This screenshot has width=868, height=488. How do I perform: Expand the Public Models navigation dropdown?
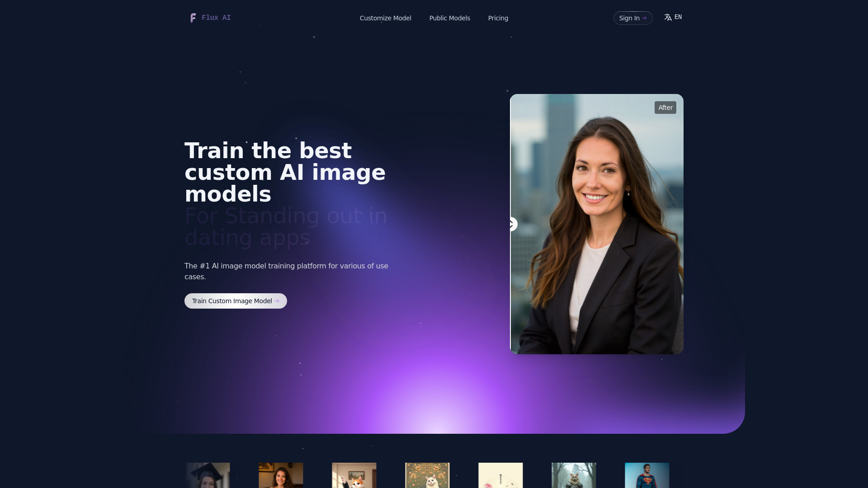449,18
